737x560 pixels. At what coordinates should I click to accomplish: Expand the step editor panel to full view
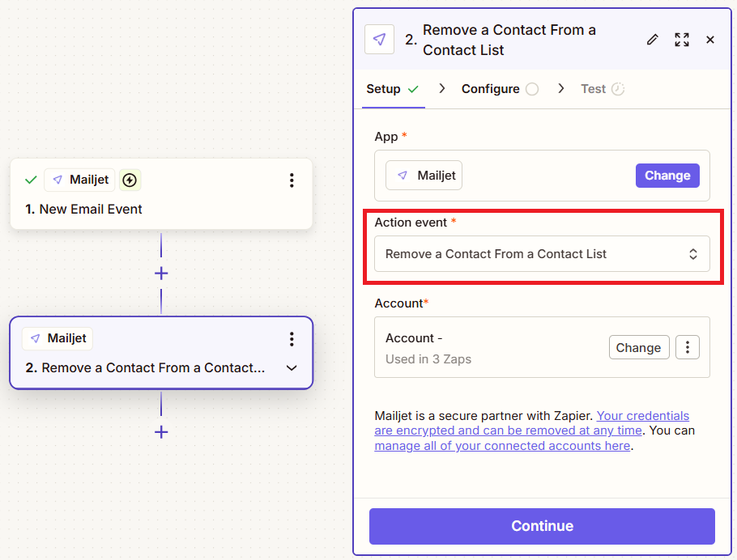(x=682, y=40)
